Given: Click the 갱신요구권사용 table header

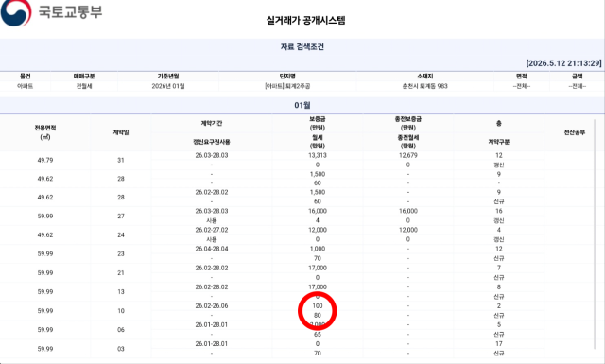Looking at the screenshot, I should [212, 142].
